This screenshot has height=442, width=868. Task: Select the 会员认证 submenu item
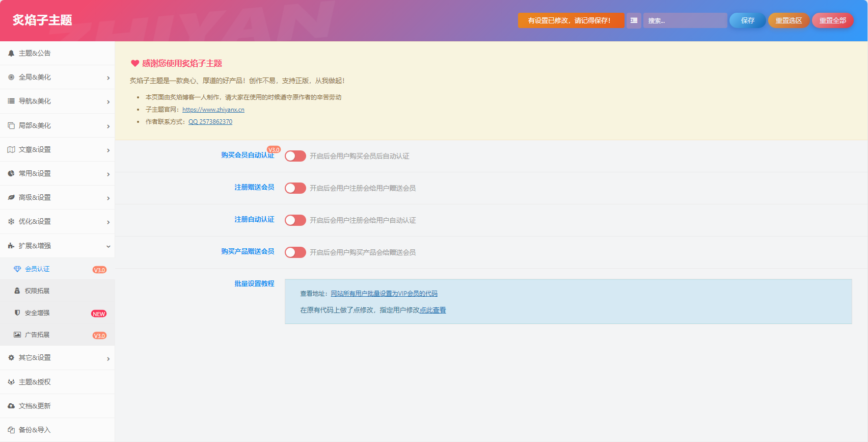(57, 269)
